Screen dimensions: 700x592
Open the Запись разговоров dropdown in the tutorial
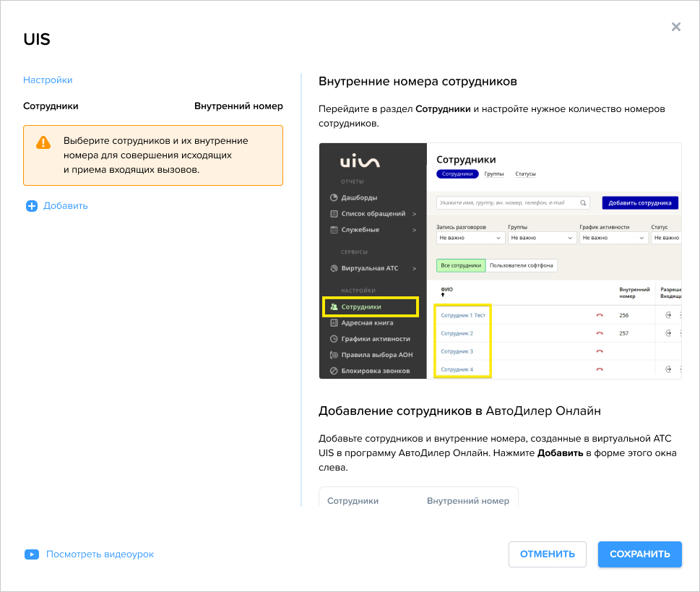click(x=470, y=238)
